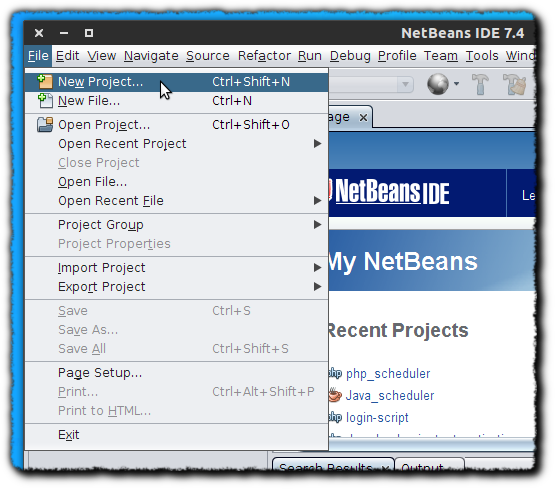Collapse the File menu via File item
The height and width of the screenshot is (494, 560).
coord(38,56)
